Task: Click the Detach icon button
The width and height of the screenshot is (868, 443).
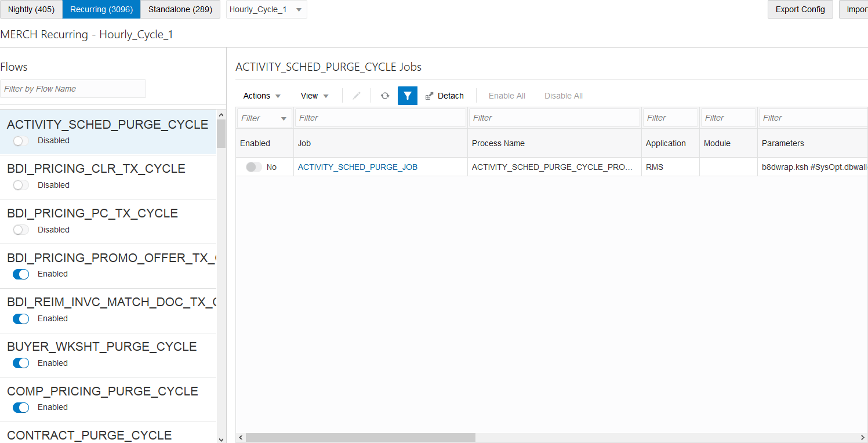Action: pyautogui.click(x=444, y=96)
